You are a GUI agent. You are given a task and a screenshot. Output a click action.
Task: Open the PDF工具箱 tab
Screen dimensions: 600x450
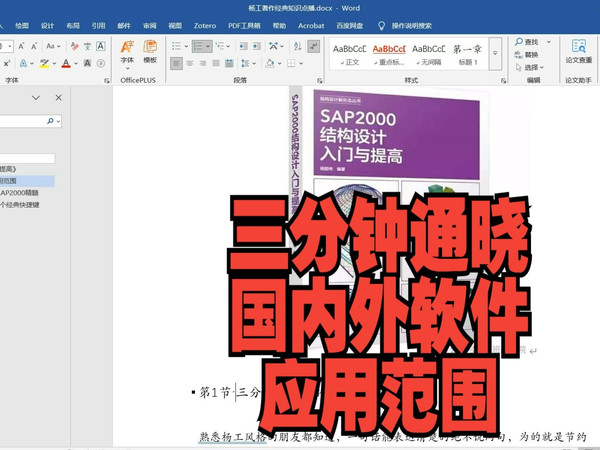click(244, 26)
